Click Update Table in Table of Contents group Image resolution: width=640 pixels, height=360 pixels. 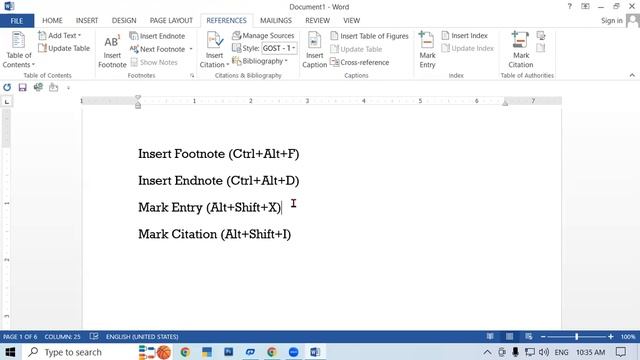[64, 48]
